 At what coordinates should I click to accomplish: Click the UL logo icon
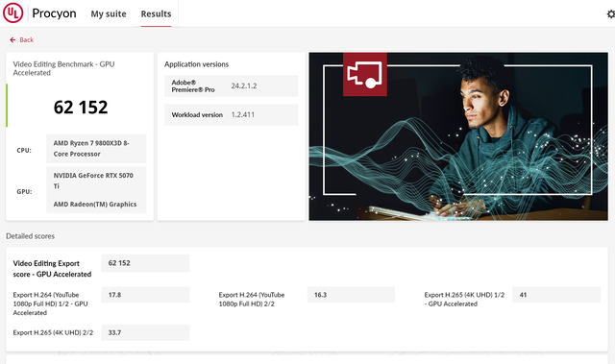pos(12,12)
